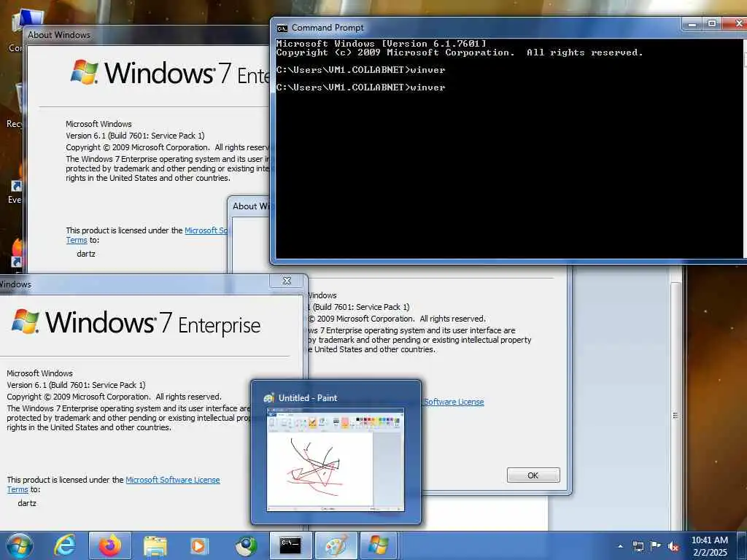Launch Windows Media Player from taskbar
Screen dimensions: 747x560
coord(199,545)
